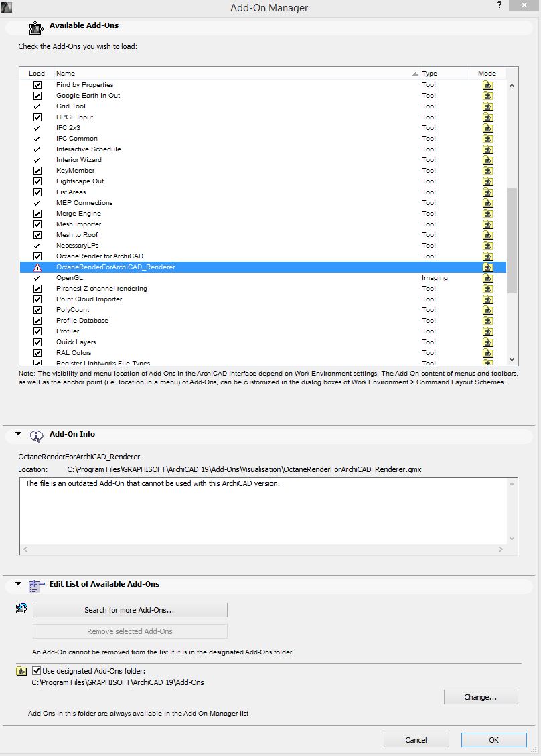This screenshot has height=756, width=541.
Task: Click the folder icon beside Use designated Add-Ons folder
Action: tap(21, 671)
